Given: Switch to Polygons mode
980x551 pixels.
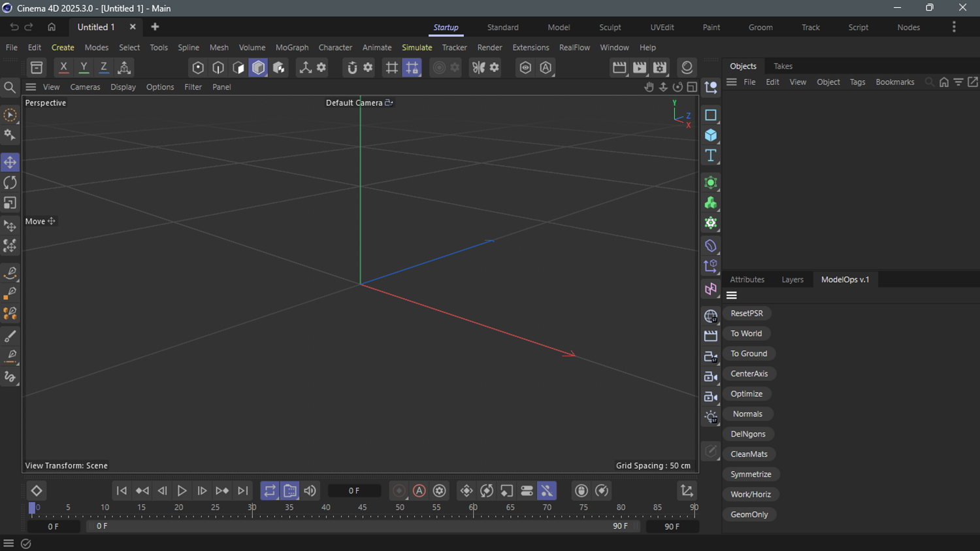Looking at the screenshot, I should pyautogui.click(x=238, y=67).
